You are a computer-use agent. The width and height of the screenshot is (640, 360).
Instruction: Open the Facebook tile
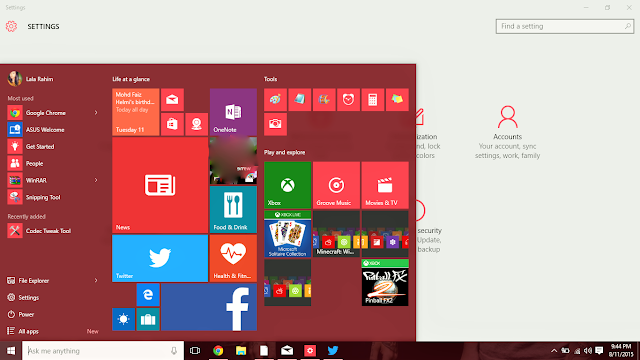point(209,307)
